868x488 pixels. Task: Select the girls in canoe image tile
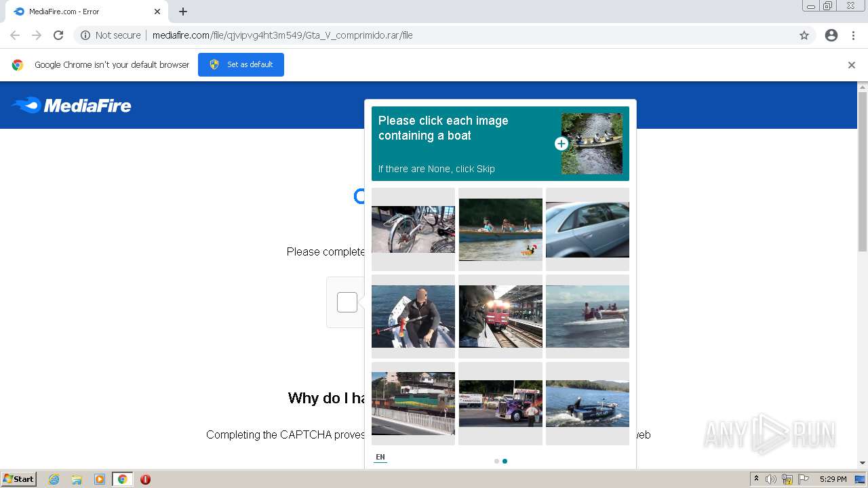pos(500,229)
